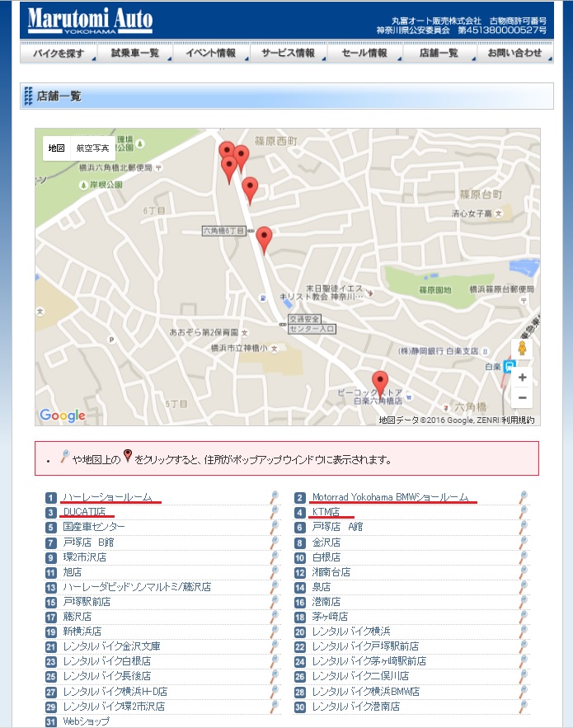Screen dimensions: 573x728
Task: Switch map to 地図 view
Action: [x=56, y=148]
